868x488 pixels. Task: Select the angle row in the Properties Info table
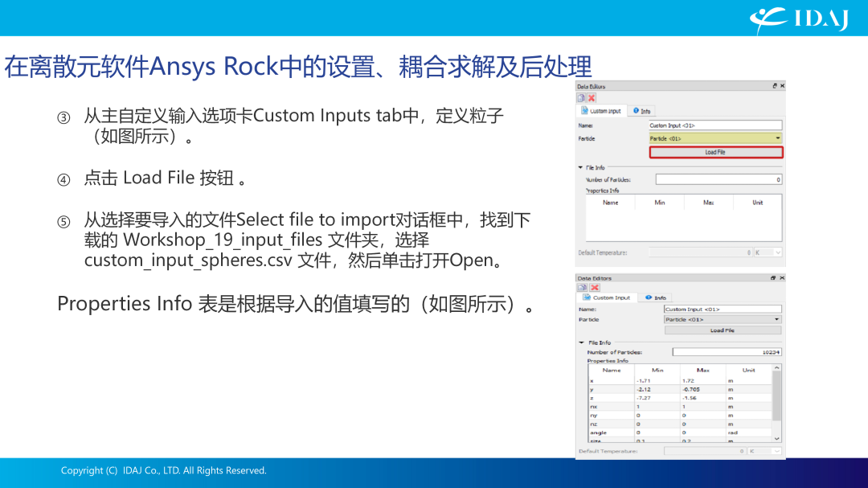click(680, 433)
